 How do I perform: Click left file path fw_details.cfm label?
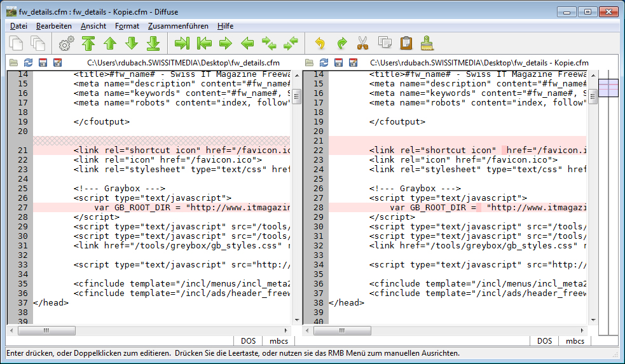(183, 62)
